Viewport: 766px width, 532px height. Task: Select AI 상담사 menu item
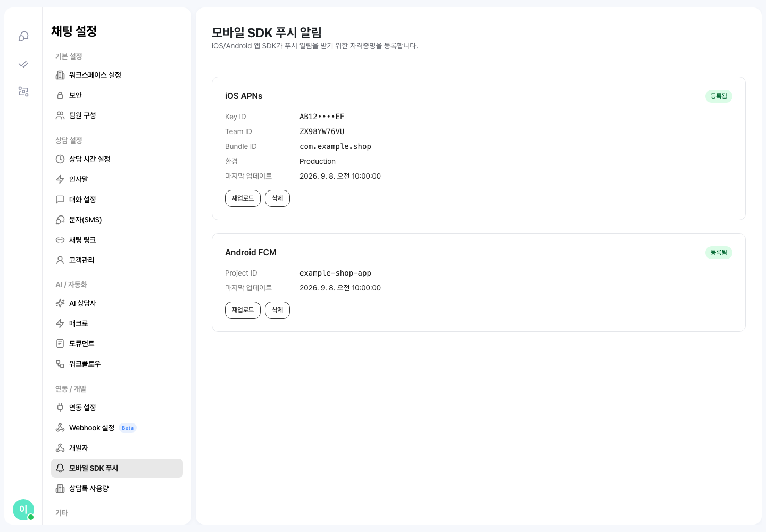(x=117, y=303)
